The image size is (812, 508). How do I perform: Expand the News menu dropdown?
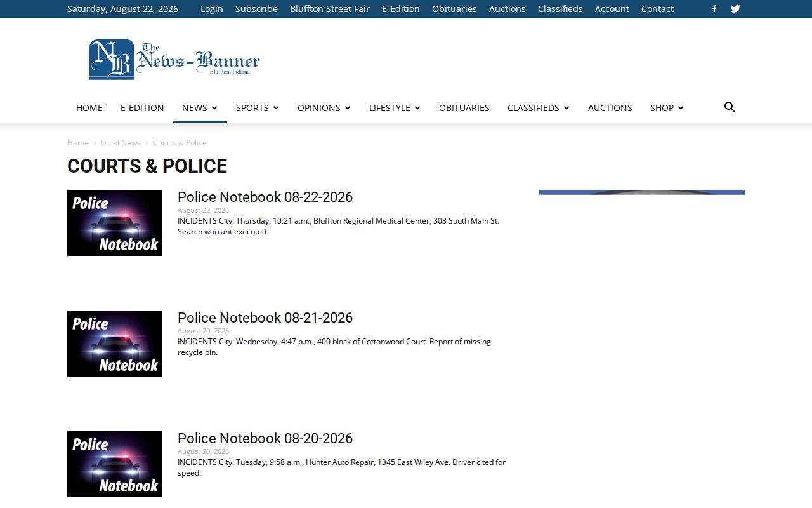(x=200, y=108)
